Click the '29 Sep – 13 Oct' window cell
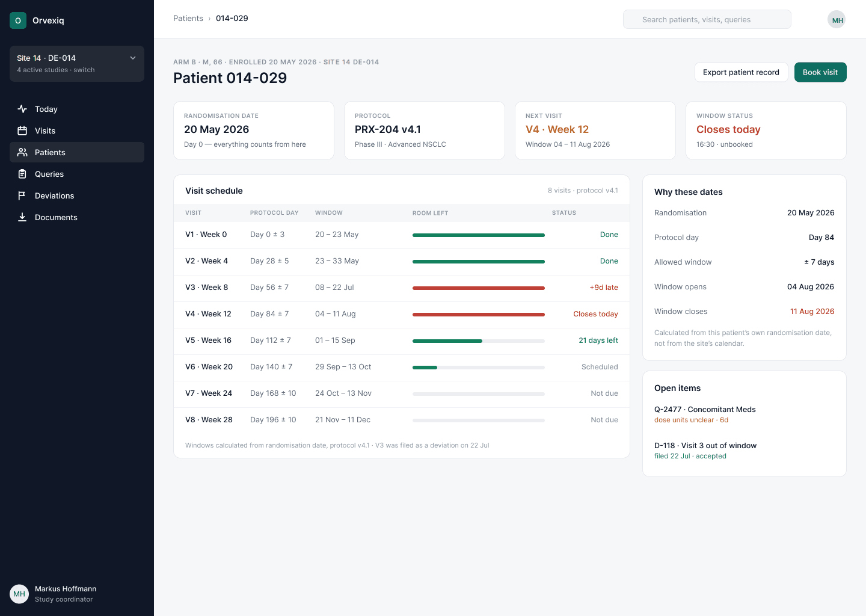Screen dimensions: 866x616 coord(343,367)
